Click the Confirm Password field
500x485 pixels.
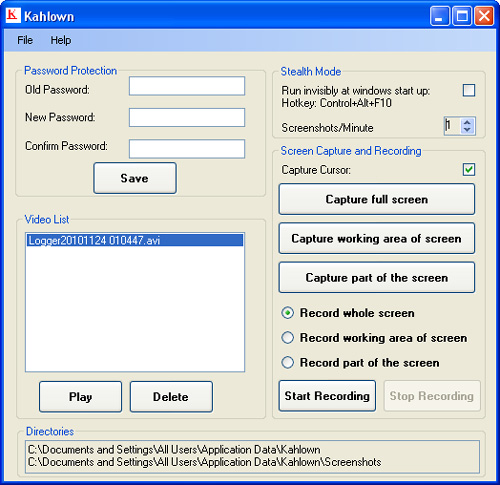coord(187,149)
